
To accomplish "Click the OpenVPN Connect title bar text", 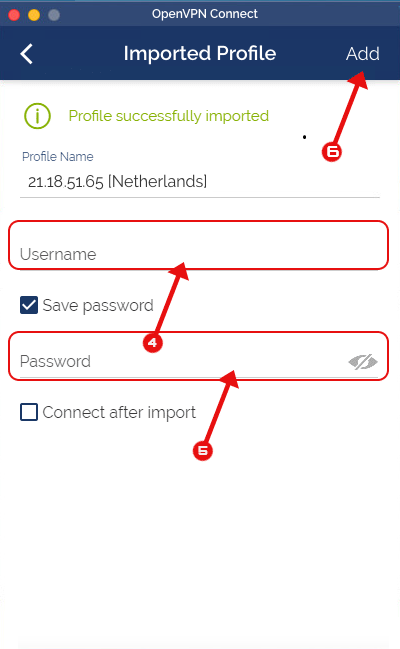I will (205, 14).
